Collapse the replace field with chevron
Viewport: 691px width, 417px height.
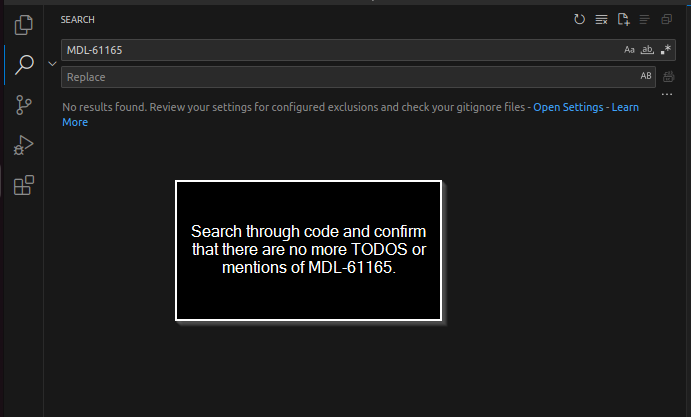(52, 63)
